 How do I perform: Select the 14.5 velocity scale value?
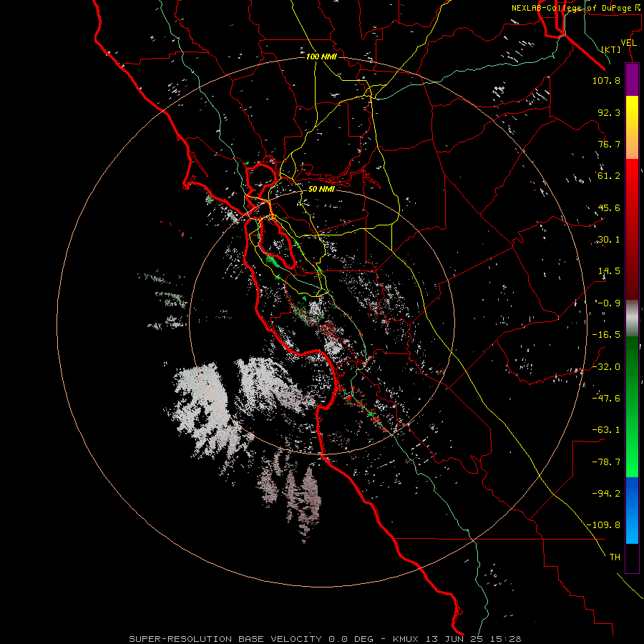pos(609,271)
